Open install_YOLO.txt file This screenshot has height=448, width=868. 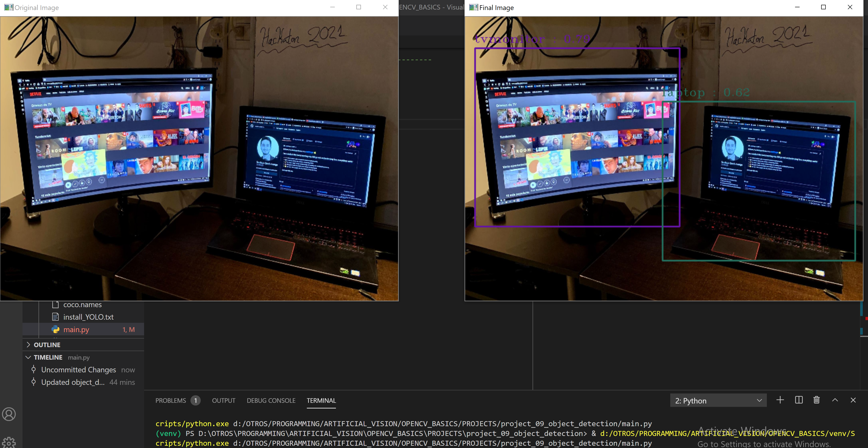click(88, 317)
